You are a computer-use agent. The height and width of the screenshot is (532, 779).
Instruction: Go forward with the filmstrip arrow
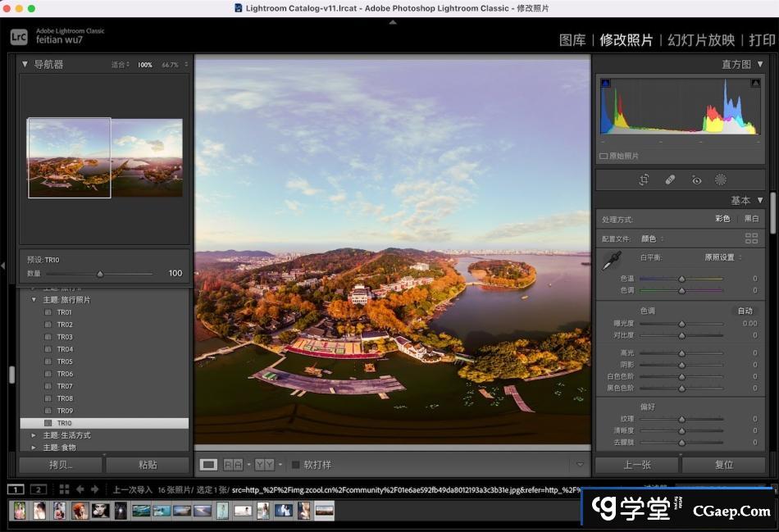coord(93,489)
